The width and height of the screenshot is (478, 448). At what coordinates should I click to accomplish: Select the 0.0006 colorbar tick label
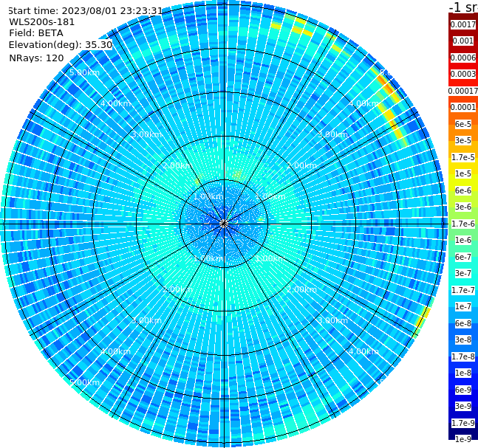(x=463, y=58)
